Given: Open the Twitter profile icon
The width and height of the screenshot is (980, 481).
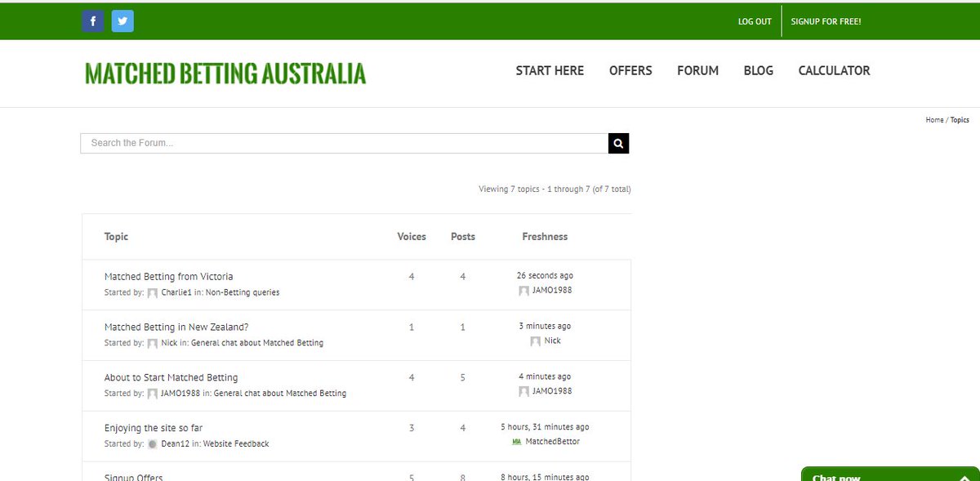Looking at the screenshot, I should click(x=122, y=21).
